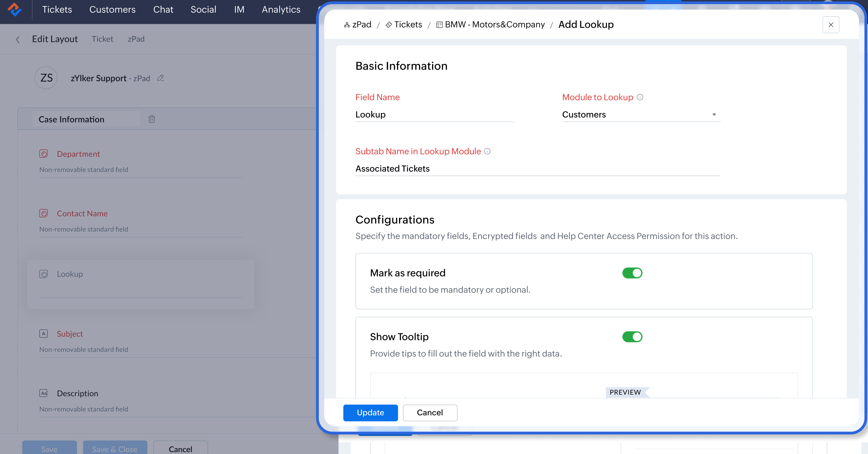Viewport: 868px width, 454px height.
Task: Click the back chevron beside Edit Layout
Action: [18, 40]
